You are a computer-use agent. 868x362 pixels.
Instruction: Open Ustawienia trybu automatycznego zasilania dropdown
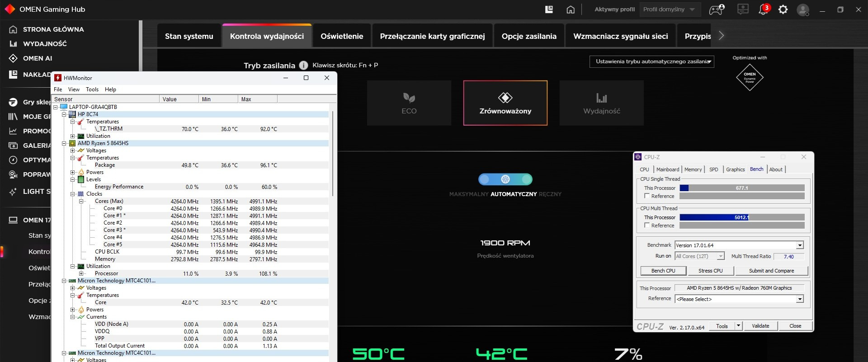coord(651,62)
